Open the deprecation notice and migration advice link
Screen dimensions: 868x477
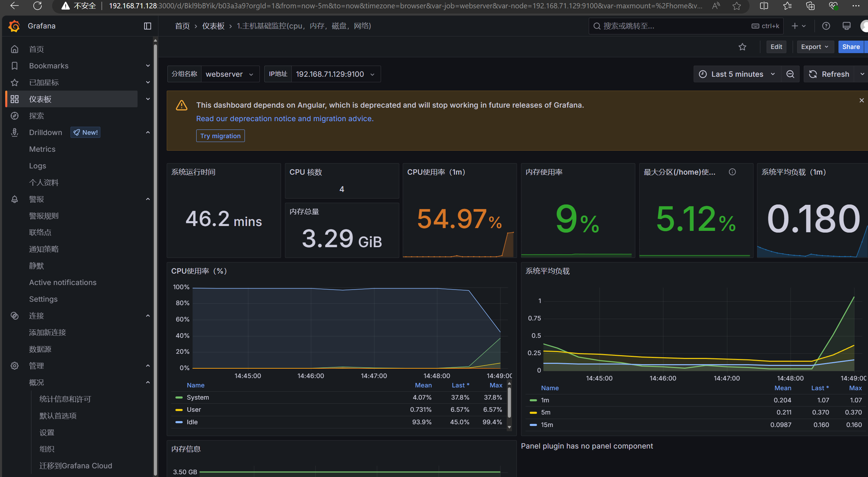pyautogui.click(x=285, y=119)
